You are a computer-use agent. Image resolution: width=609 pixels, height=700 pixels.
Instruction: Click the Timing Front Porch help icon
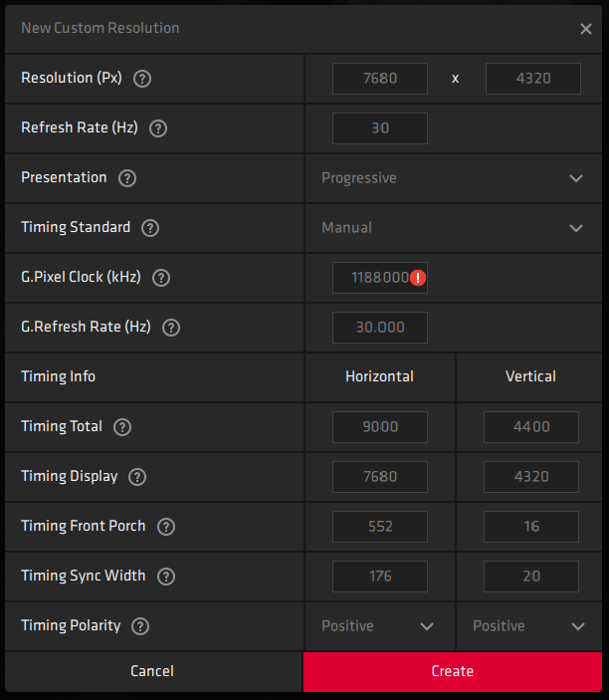166,527
